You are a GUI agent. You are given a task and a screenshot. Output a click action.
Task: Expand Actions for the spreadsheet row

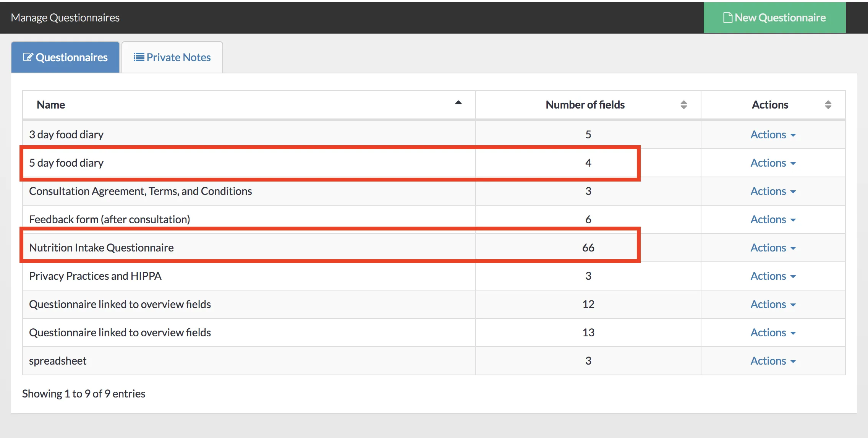pos(773,361)
